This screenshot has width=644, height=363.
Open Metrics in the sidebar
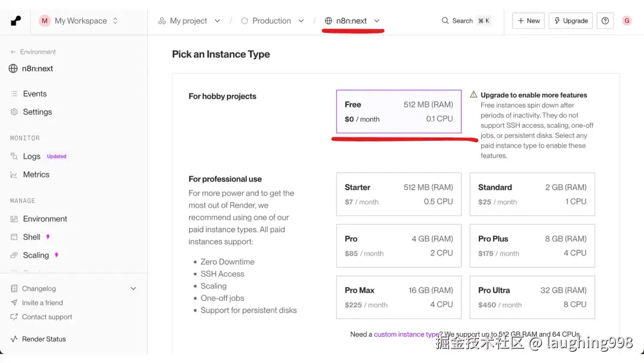coord(36,174)
